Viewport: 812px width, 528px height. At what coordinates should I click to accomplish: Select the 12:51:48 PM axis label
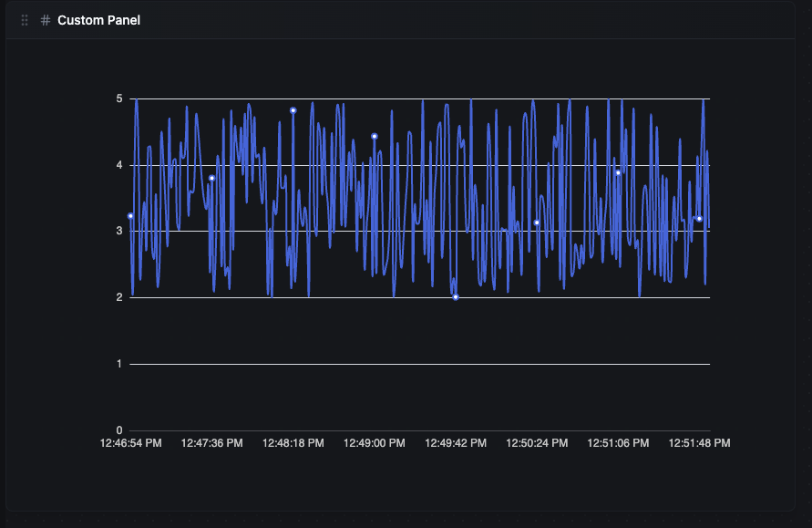tap(698, 442)
